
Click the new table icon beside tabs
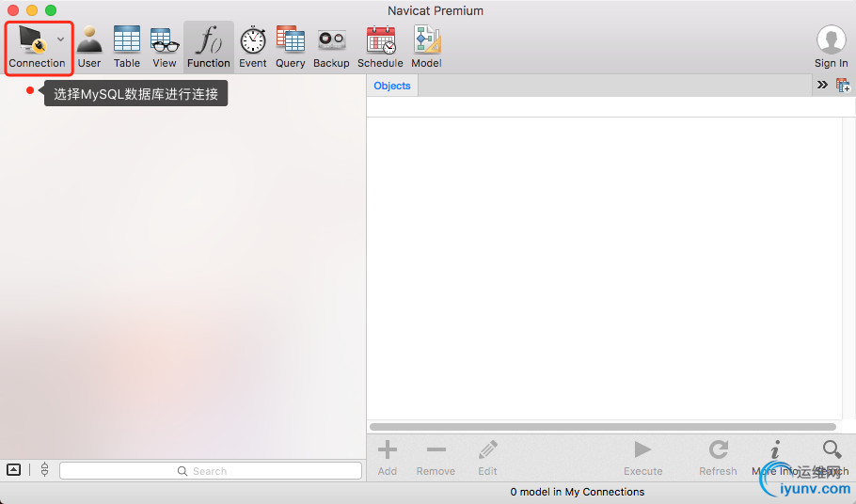tap(842, 85)
